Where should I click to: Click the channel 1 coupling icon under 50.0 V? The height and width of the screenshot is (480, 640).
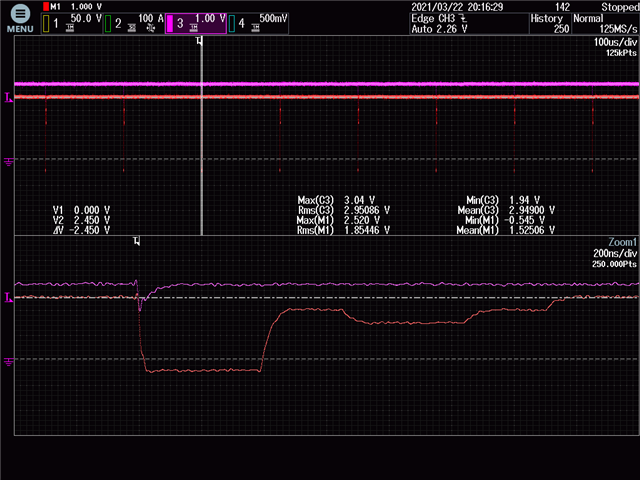coord(70,28)
